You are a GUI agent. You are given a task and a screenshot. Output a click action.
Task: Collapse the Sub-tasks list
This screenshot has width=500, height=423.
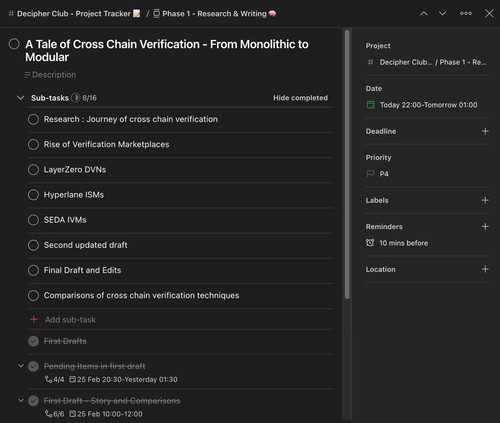pyautogui.click(x=20, y=98)
